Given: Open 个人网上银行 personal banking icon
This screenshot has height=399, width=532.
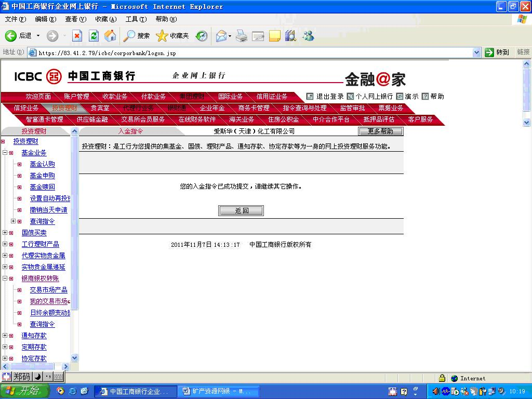Looking at the screenshot, I should tap(350, 97).
